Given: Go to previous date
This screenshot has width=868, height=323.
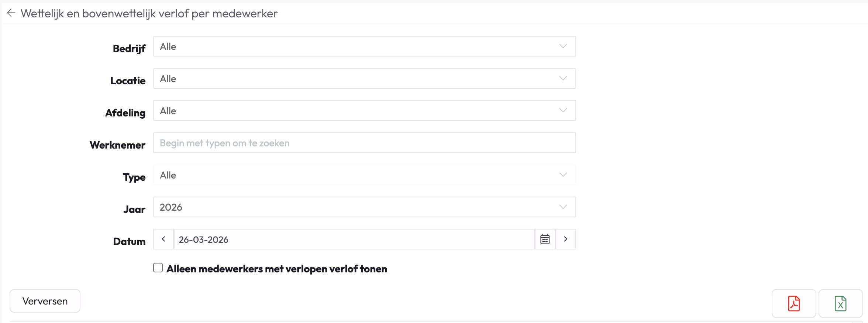Looking at the screenshot, I should tap(163, 239).
